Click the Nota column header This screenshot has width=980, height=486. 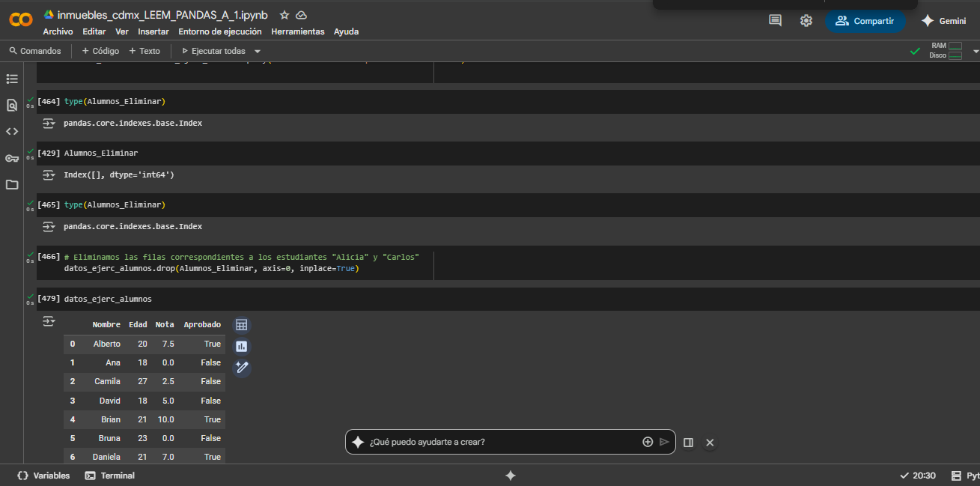(165, 324)
